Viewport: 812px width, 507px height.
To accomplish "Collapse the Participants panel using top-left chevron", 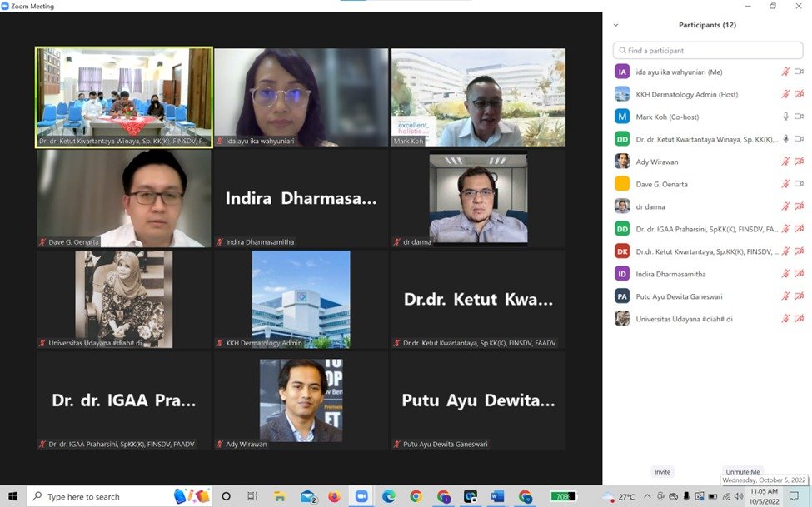I will pos(616,25).
